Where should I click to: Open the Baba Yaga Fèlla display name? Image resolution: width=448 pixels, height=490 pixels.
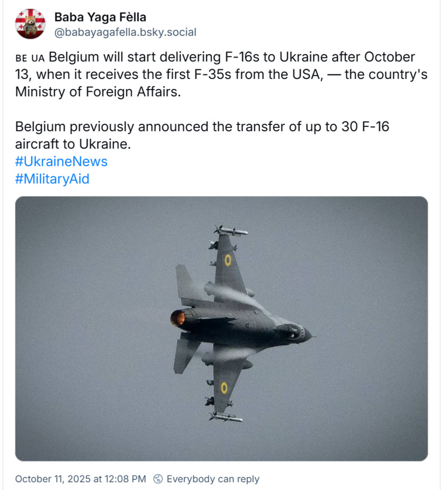(100, 17)
